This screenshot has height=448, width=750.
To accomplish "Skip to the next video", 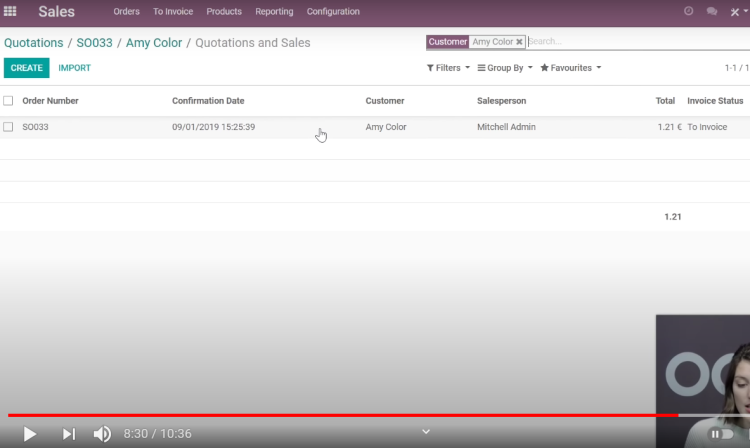I will click(69, 434).
